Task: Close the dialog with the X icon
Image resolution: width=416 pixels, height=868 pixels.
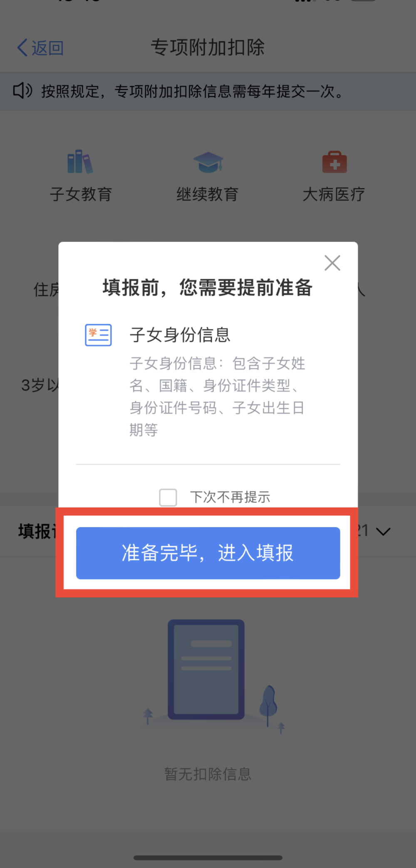Action: (x=332, y=263)
